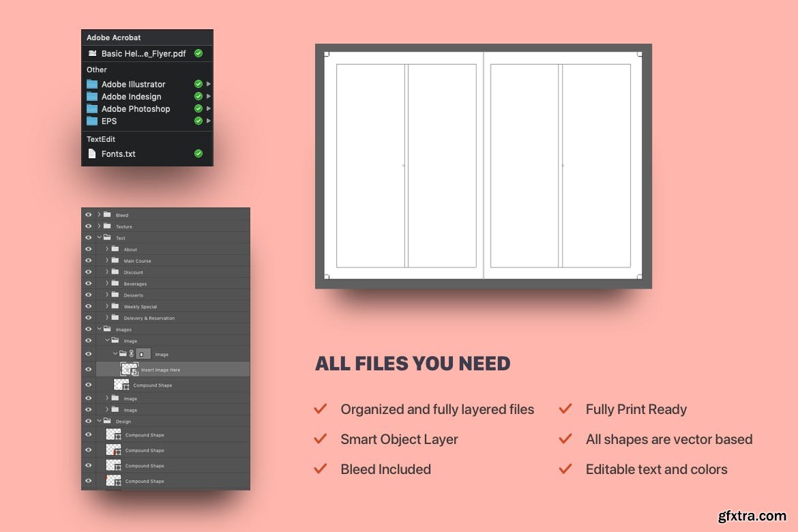Hide the Desserts text group
The height and width of the screenshot is (532, 798).
[x=88, y=295]
